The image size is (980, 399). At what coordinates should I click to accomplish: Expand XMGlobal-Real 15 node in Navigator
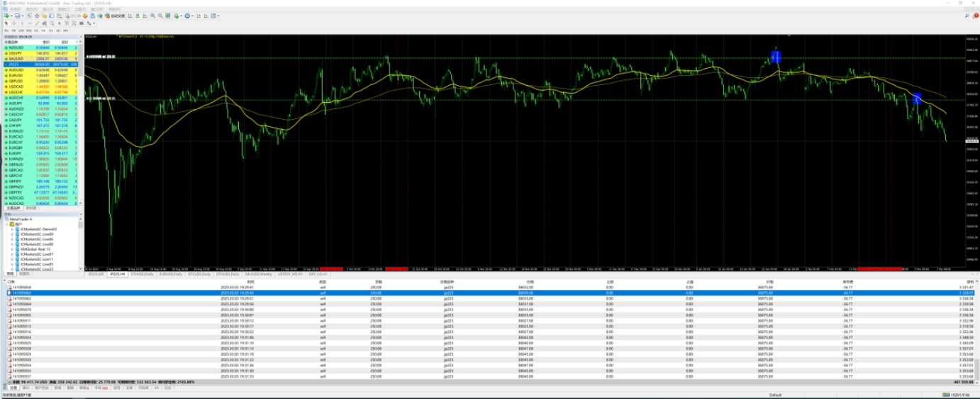pyautogui.click(x=12, y=249)
